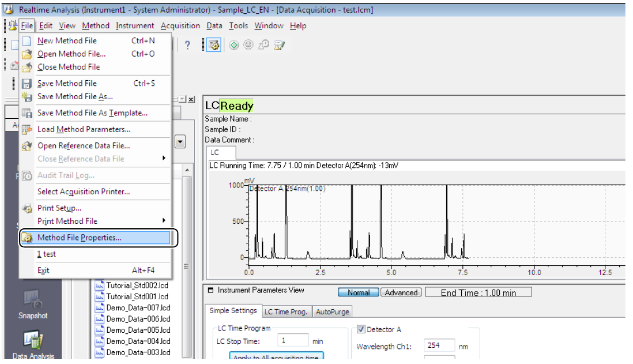Click the Save Method File floppy icon

pos(27,84)
